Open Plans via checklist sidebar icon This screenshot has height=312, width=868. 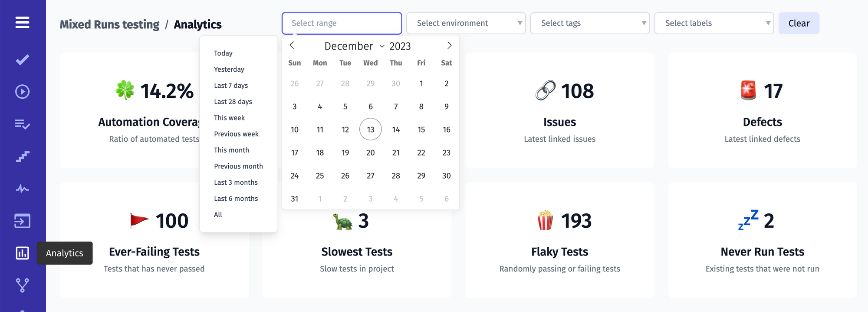click(23, 124)
